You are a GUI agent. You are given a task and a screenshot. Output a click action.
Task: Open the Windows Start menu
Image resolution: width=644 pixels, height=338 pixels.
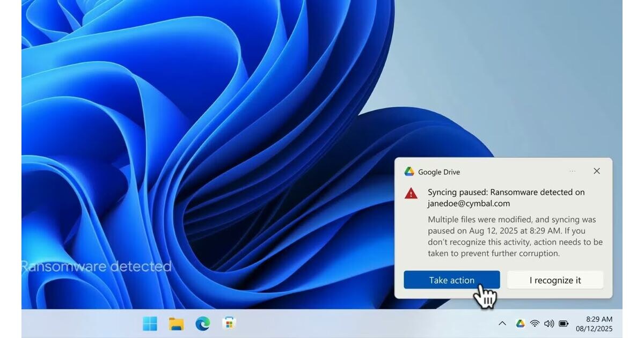pyautogui.click(x=150, y=324)
